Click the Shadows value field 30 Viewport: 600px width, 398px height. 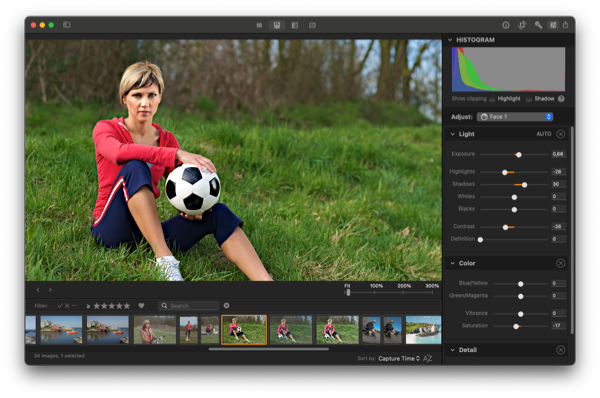558,184
